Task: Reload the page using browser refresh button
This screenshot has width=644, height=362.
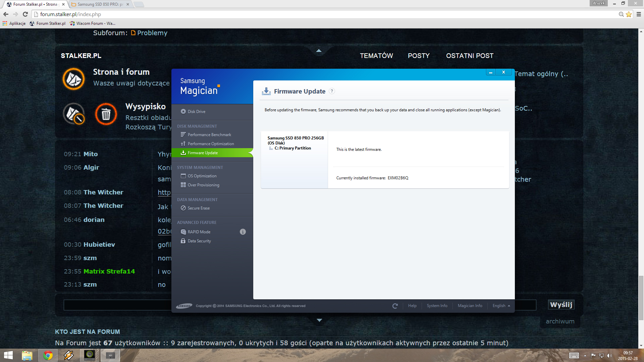Action: 25,14
